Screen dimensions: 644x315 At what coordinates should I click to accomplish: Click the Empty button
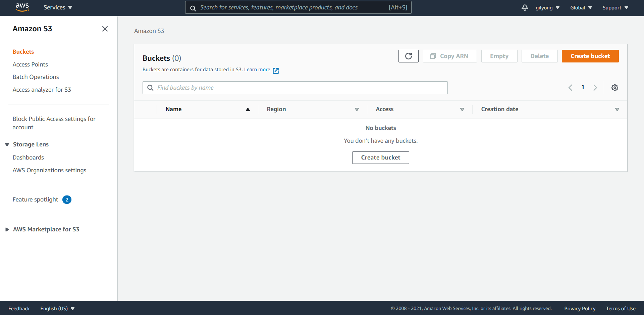(499, 56)
